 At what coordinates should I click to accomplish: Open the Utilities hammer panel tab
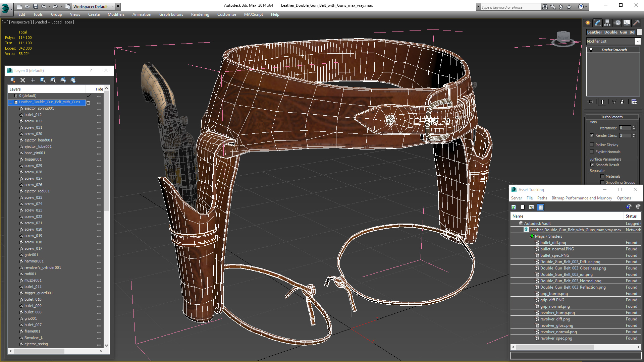click(636, 23)
